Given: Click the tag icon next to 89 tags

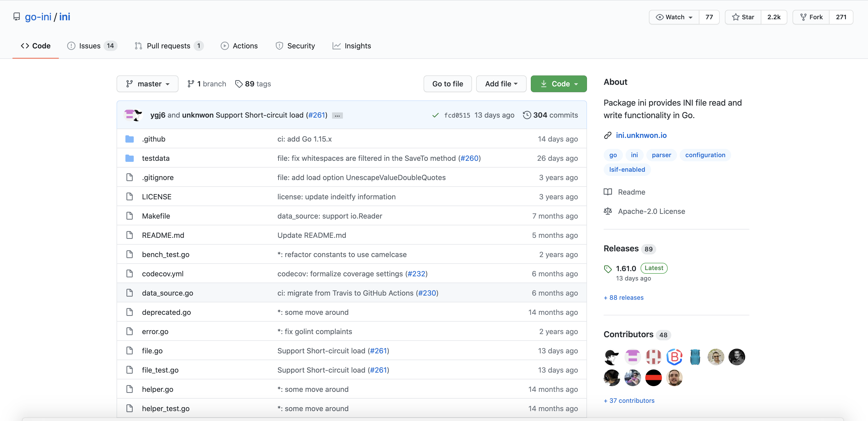Looking at the screenshot, I should 239,84.
